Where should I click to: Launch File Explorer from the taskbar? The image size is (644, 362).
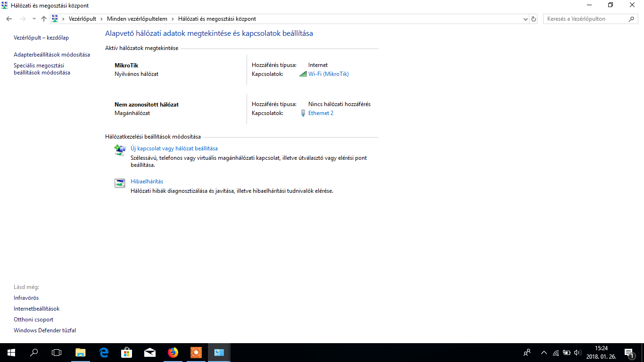(81, 353)
